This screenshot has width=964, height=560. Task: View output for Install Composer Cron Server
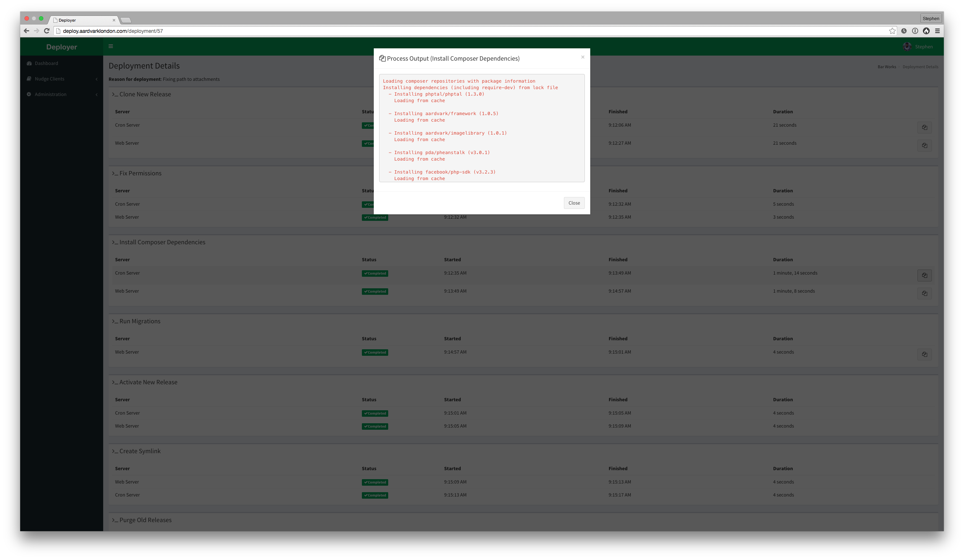tap(924, 275)
